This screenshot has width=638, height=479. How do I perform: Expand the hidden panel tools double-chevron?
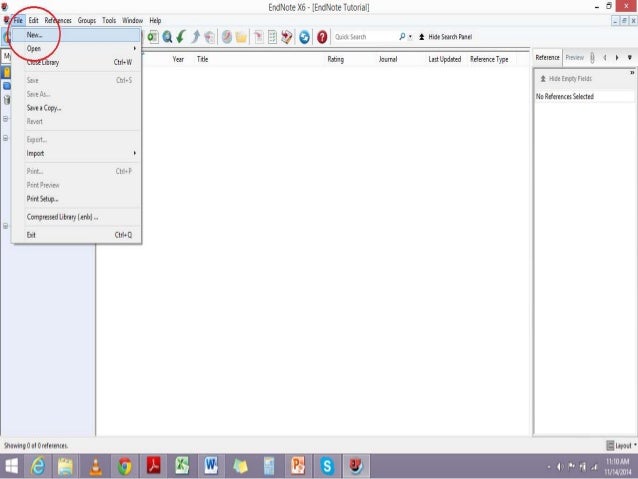tap(632, 73)
